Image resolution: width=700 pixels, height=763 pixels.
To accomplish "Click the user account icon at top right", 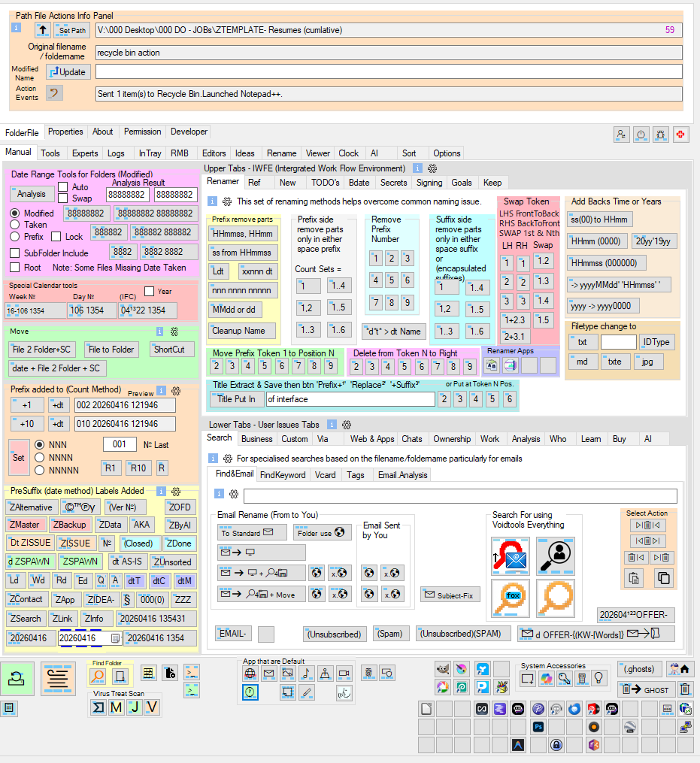I will point(621,135).
